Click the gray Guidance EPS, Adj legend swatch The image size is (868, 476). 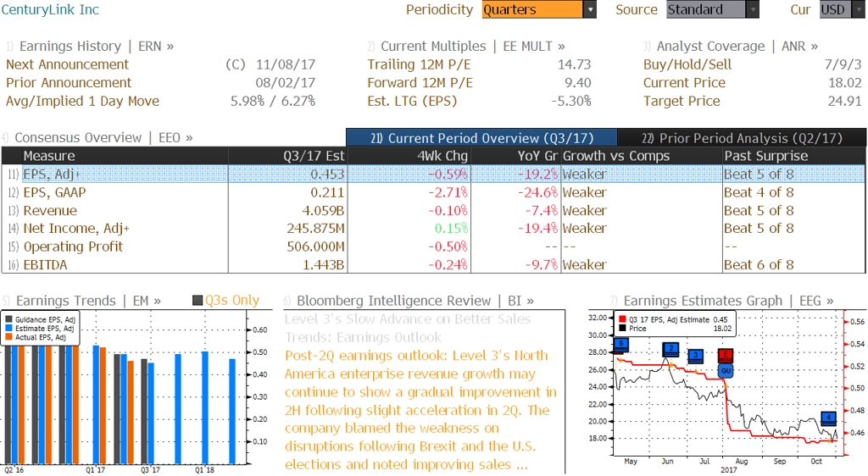(x=8, y=319)
